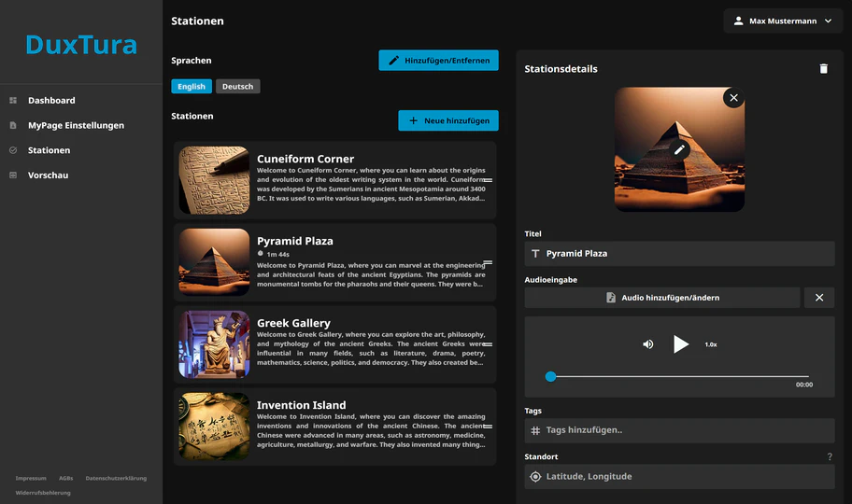852x504 pixels.
Task: Select the Pyramid Plaza station thumbnail
Action: (x=214, y=262)
